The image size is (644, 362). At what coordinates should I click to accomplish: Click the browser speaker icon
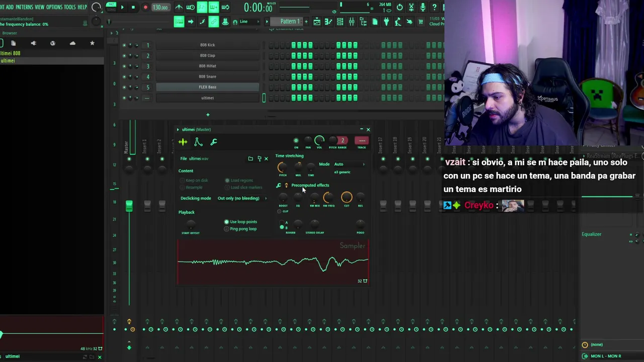click(x=33, y=43)
